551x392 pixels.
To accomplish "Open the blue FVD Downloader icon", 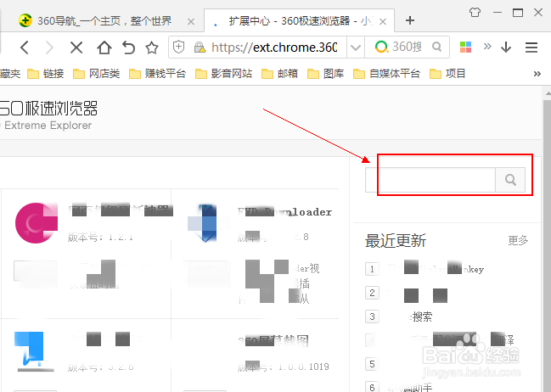I will click(203, 222).
